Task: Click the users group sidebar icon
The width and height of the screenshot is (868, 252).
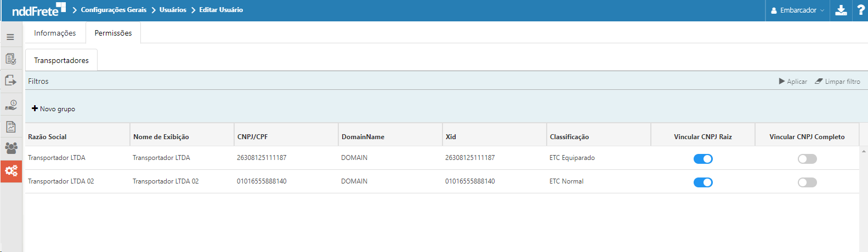Action: (11, 148)
